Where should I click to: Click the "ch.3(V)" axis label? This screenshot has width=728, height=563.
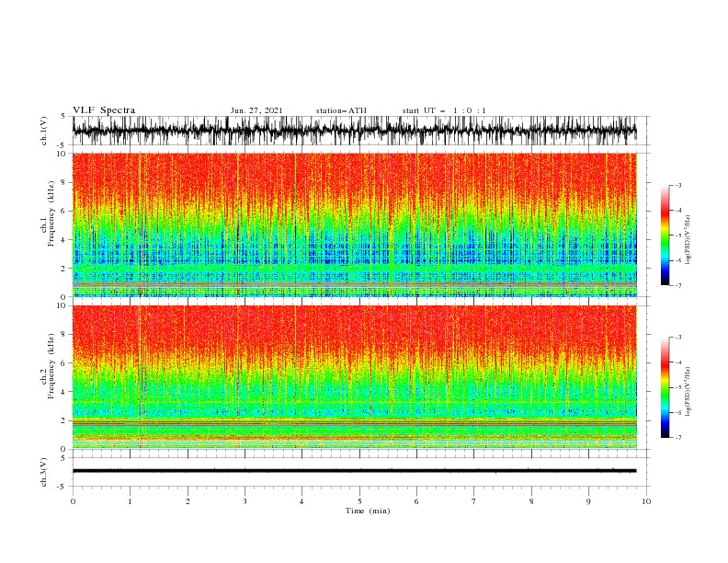pyautogui.click(x=44, y=472)
